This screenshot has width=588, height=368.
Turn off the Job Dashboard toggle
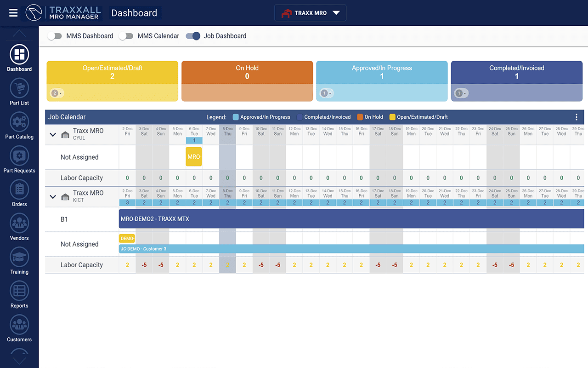coord(193,36)
